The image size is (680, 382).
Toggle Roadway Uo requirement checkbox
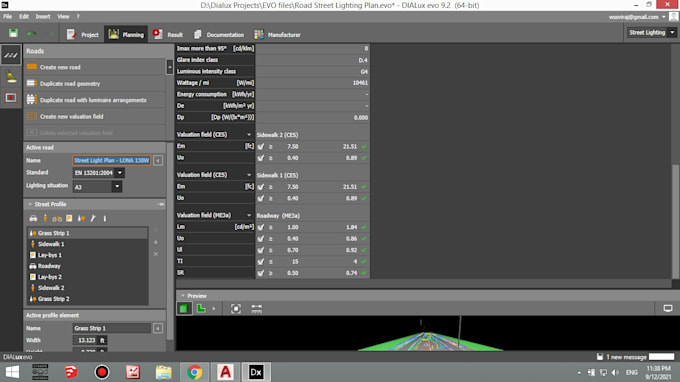(261, 238)
